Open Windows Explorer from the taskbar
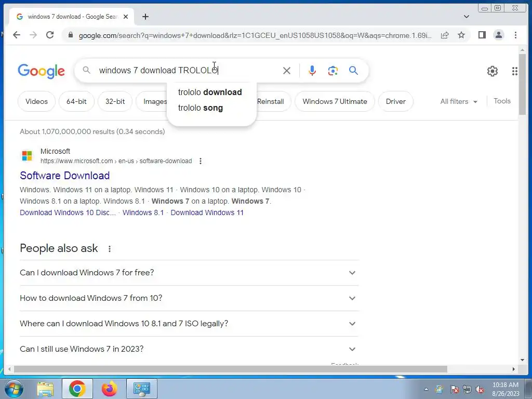The image size is (532, 399). (45, 389)
